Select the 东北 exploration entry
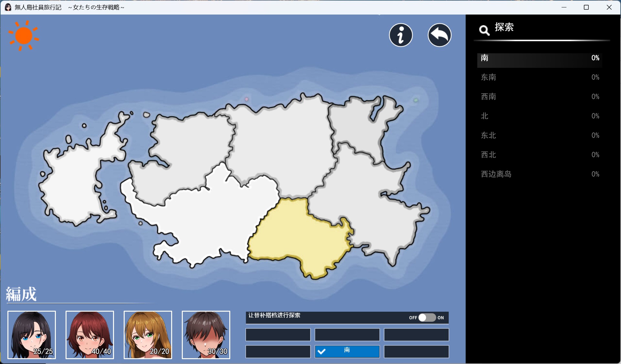 pyautogui.click(x=539, y=135)
